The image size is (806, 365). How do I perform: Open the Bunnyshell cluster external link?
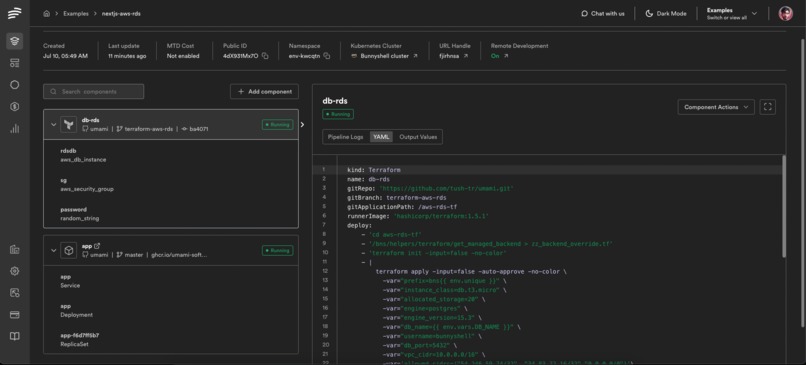click(415, 56)
